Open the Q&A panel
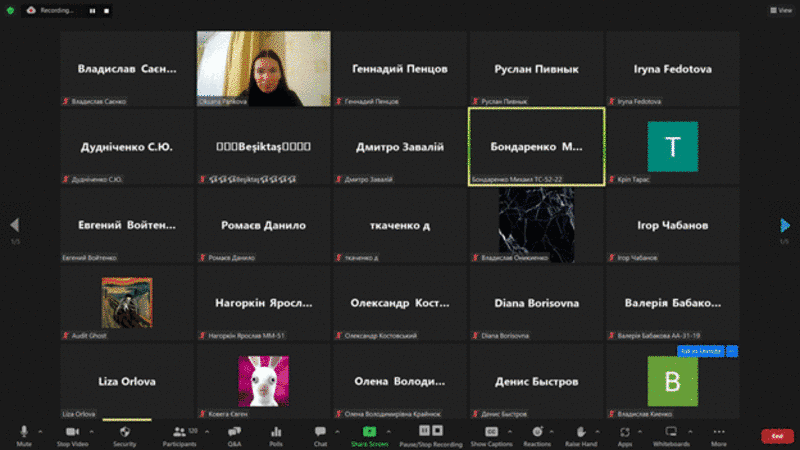800x450 pixels. click(x=234, y=434)
